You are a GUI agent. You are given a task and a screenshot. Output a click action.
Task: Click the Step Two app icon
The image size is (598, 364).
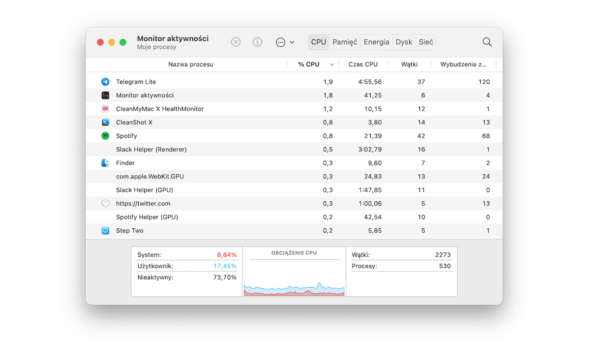[x=105, y=231]
